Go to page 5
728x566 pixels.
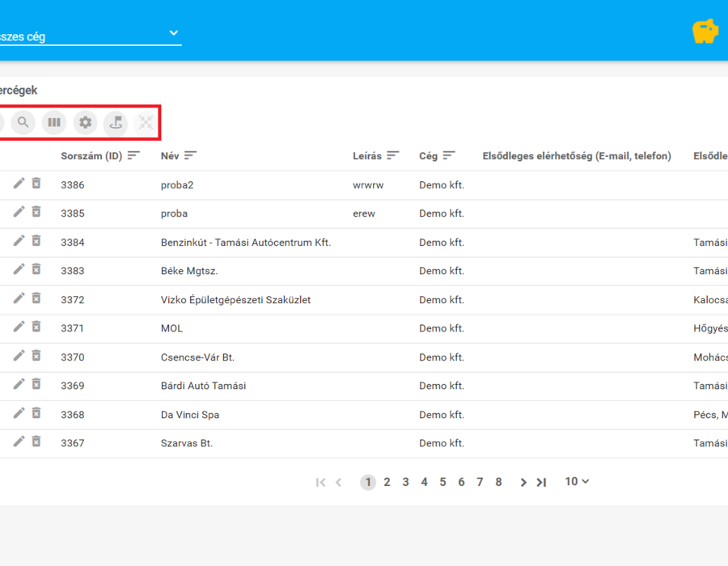[442, 482]
